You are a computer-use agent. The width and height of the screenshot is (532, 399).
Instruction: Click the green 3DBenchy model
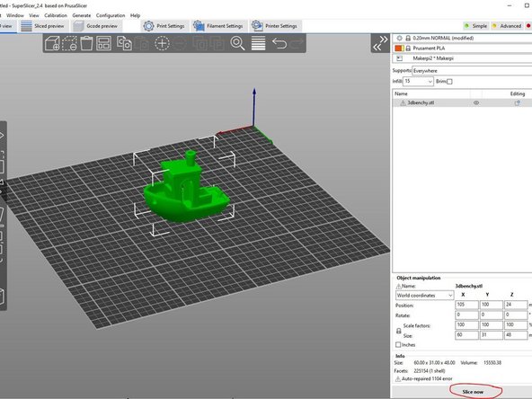(187, 191)
